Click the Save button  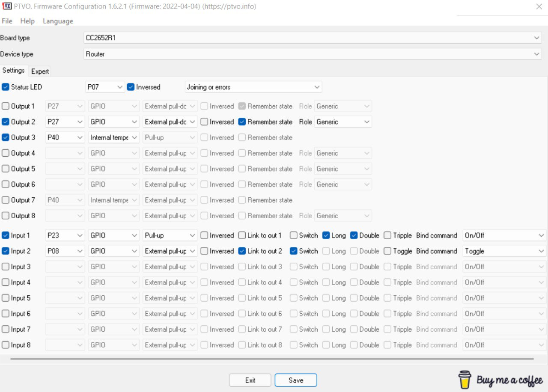[x=295, y=380]
